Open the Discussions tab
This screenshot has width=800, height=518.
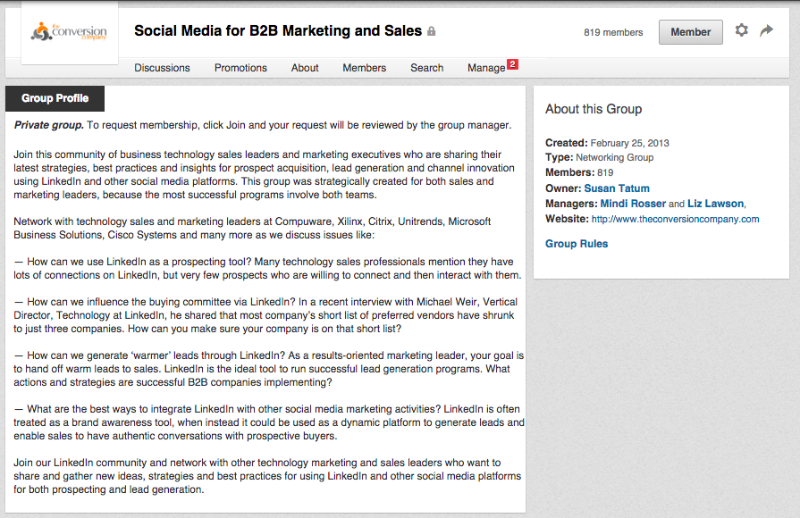click(162, 68)
